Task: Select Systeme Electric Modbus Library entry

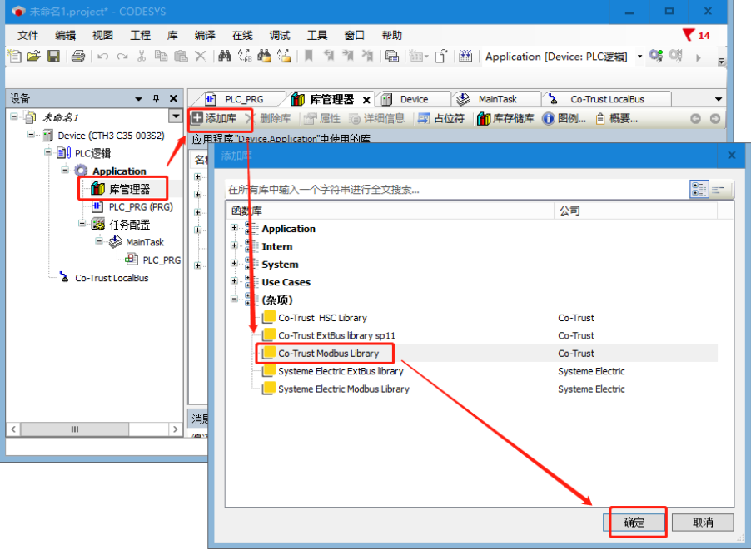Action: pos(343,389)
